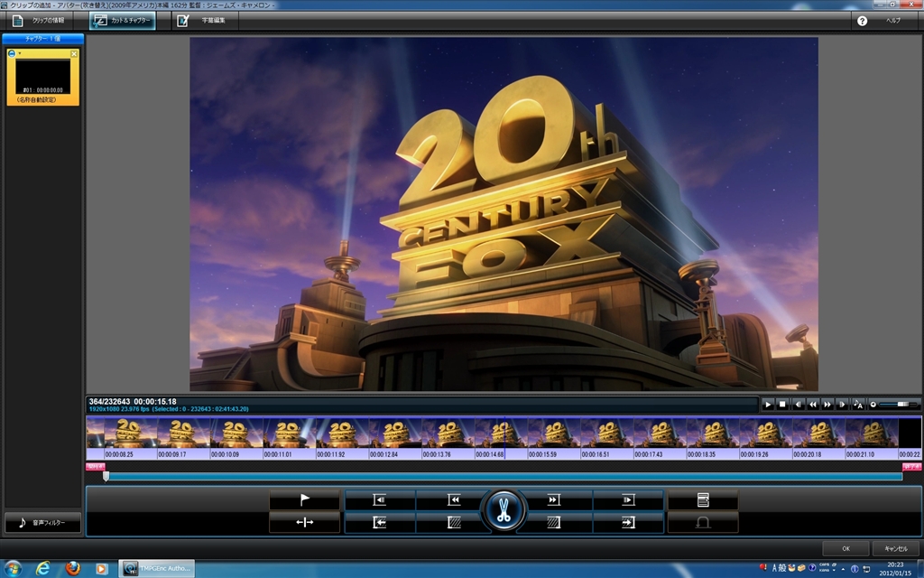Cut selected range with scissors button

504,511
